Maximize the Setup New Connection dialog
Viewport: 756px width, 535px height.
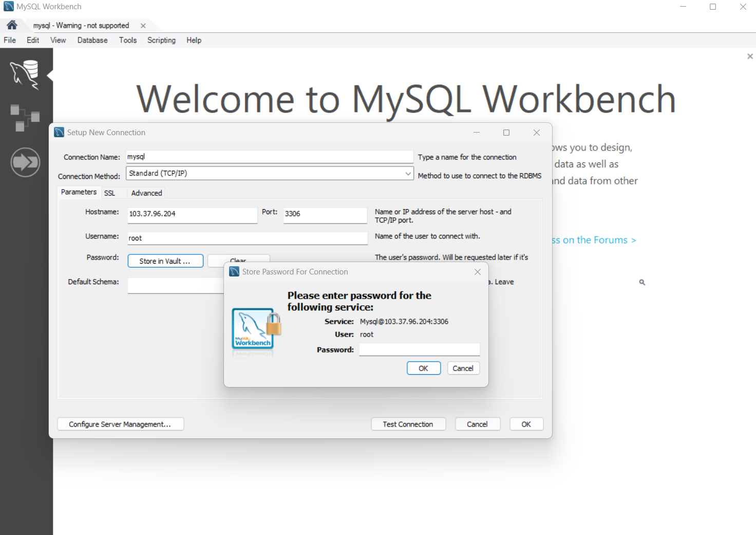point(506,133)
